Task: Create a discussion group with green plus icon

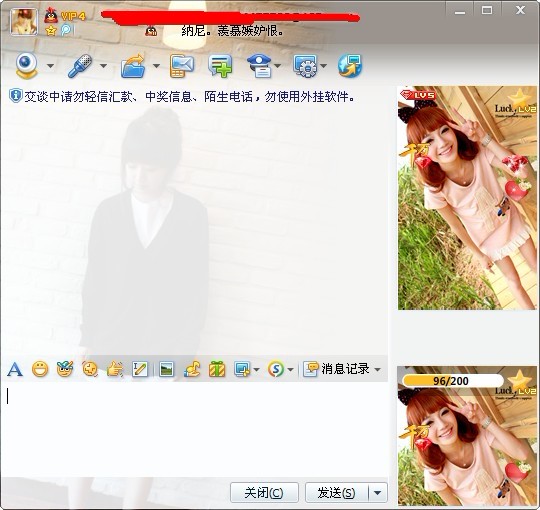Action: [x=220, y=65]
